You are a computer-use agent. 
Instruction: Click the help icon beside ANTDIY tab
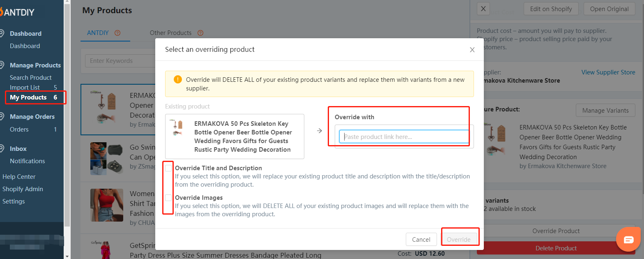pyautogui.click(x=117, y=33)
